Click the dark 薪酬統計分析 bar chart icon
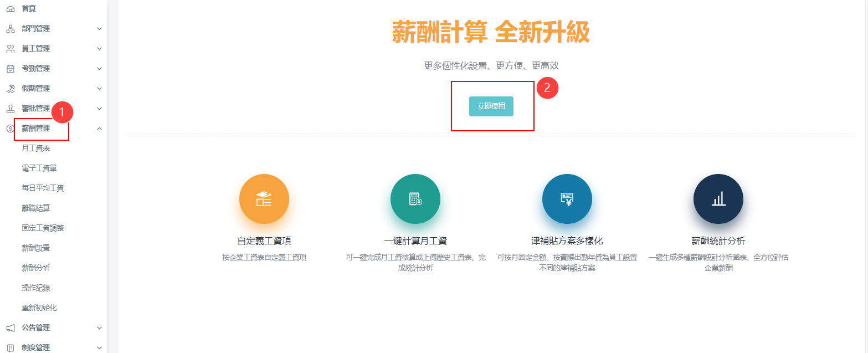 coord(718,199)
